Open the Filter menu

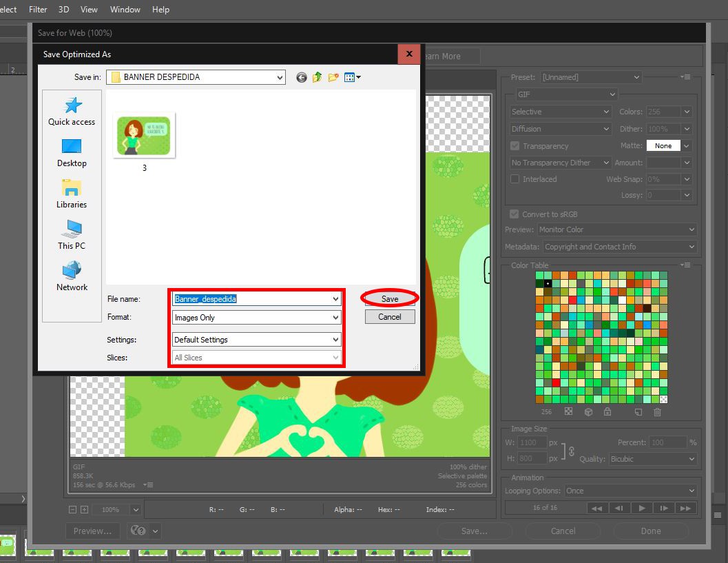(38, 9)
